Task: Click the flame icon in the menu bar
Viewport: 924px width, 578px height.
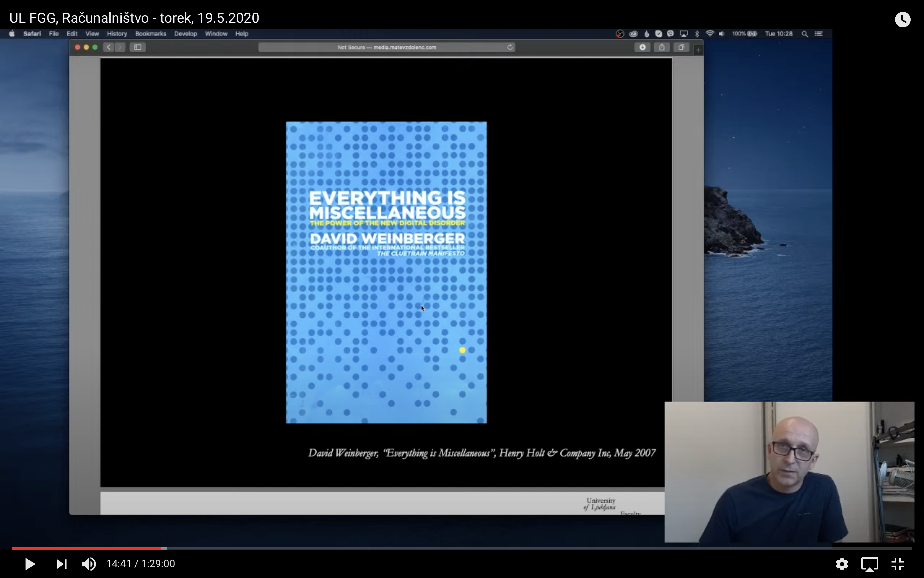Action: click(646, 34)
